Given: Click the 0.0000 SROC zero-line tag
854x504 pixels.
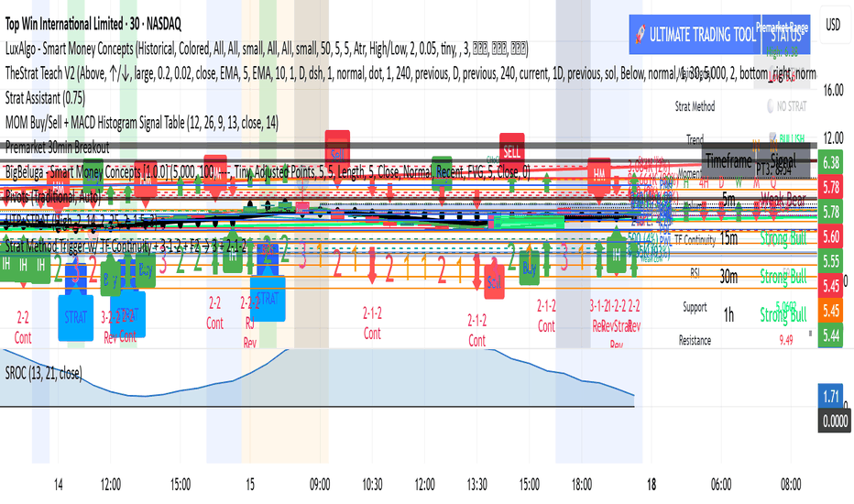Looking at the screenshot, I should pos(835,421).
